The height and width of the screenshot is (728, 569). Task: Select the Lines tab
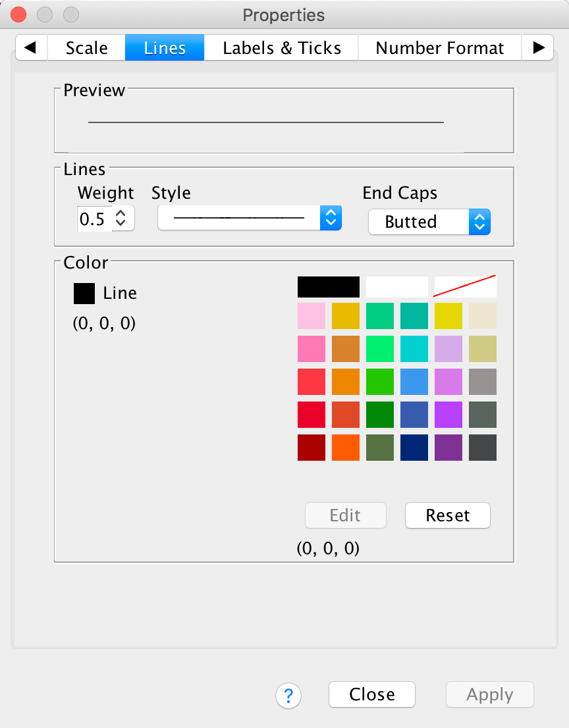[x=165, y=48]
